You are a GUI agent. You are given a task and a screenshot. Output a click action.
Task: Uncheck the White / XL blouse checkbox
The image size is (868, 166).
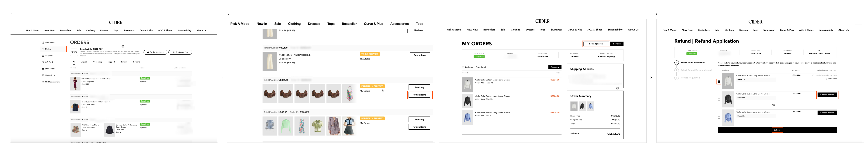719,82
